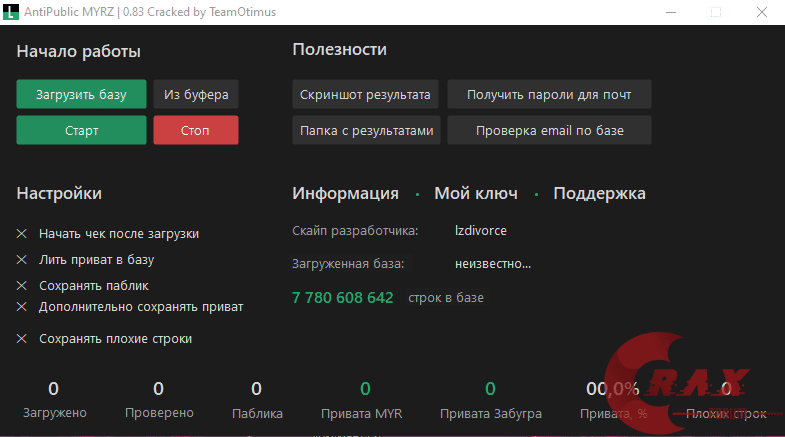
Task: Click the Привата MYR counter
Action: [361, 400]
